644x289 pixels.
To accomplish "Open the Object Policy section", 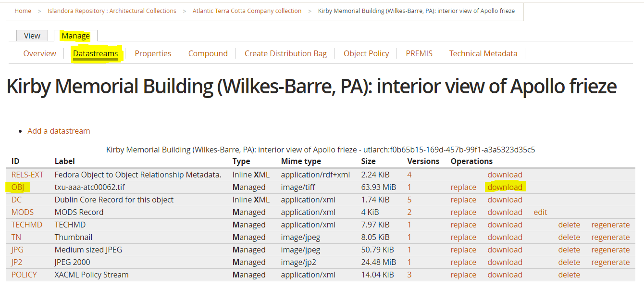I will pos(366,53).
